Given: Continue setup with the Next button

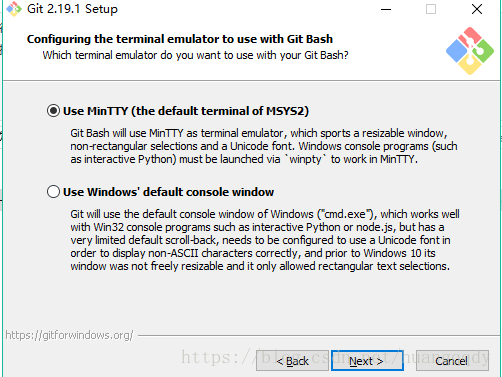Looking at the screenshot, I should pos(367,361).
